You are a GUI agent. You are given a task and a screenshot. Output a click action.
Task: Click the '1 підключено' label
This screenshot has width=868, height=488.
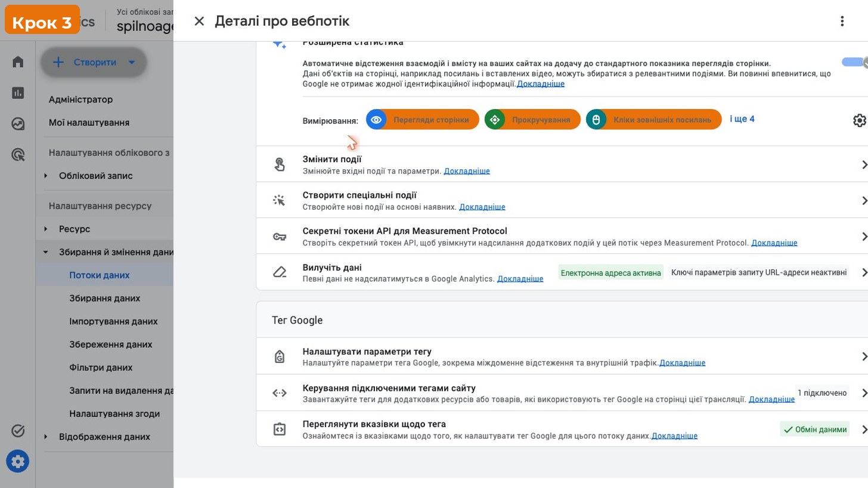(x=822, y=393)
